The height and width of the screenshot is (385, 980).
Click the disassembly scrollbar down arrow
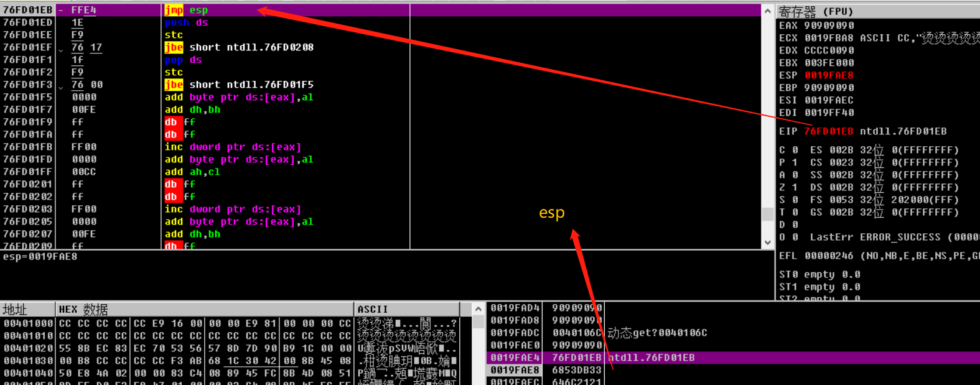768,242
